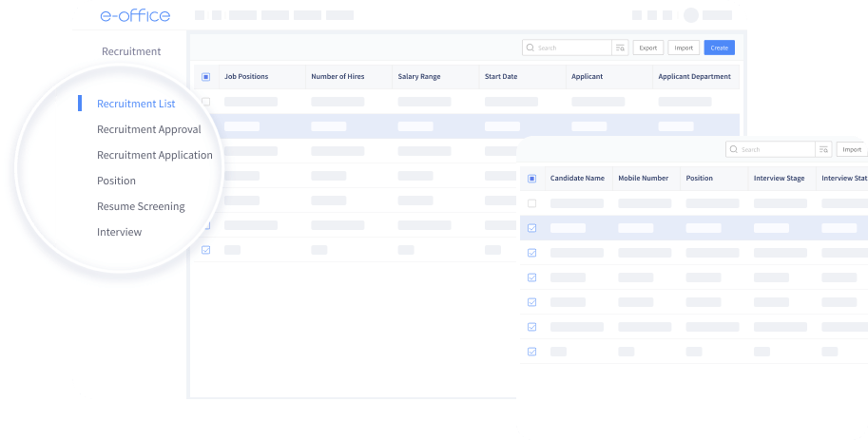Go to Recruitment Approval

149,129
